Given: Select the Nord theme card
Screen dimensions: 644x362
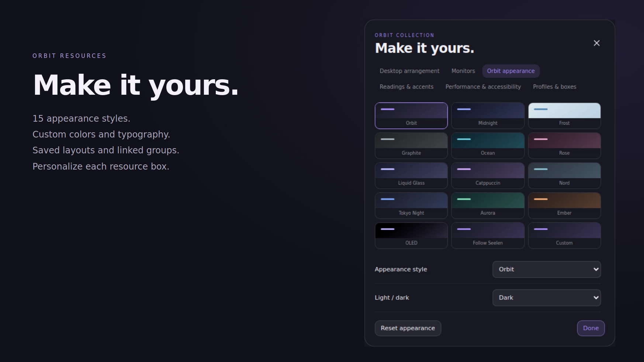Looking at the screenshot, I should [564, 176].
